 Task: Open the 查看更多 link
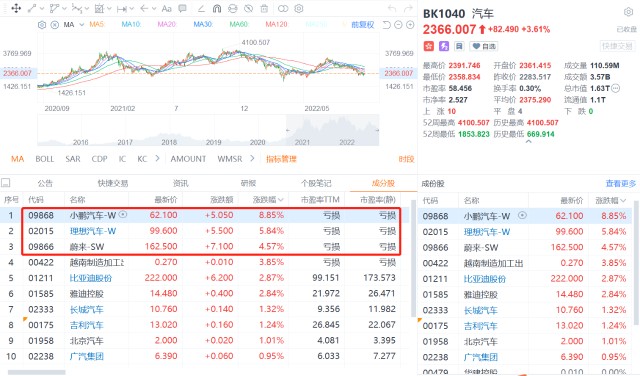pyautogui.click(x=620, y=184)
